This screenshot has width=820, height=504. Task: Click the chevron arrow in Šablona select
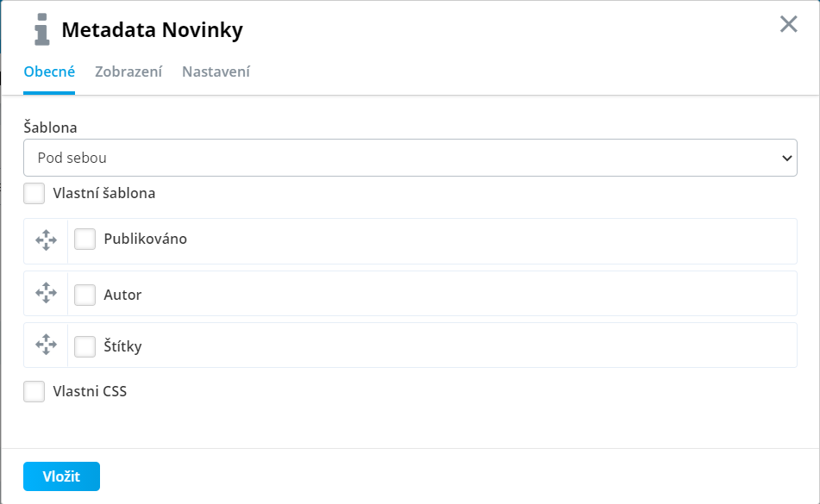point(786,158)
